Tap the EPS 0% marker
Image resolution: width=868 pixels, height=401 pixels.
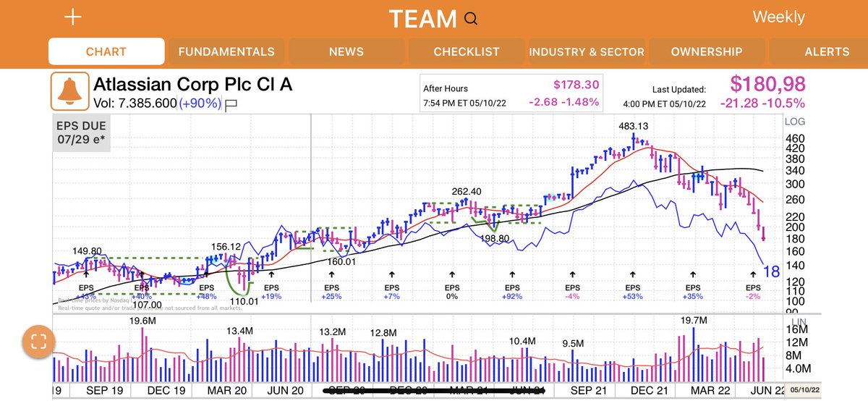pos(452,292)
